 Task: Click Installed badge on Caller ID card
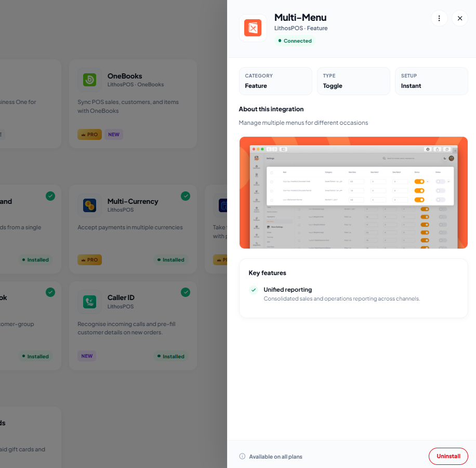click(170, 356)
